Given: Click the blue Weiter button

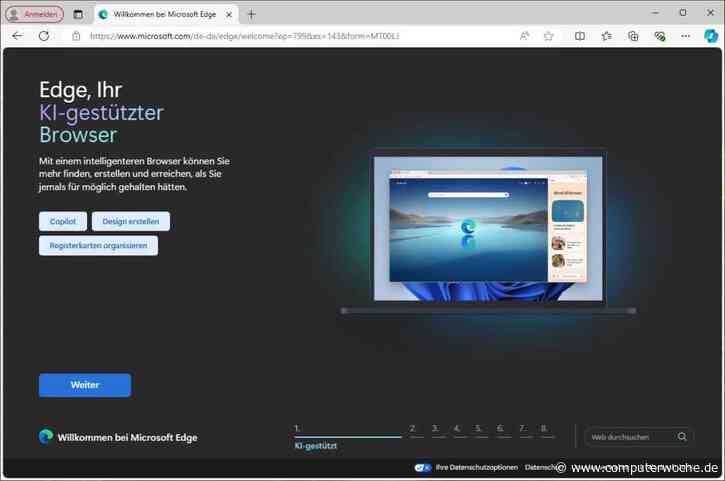Looking at the screenshot, I should [85, 385].
